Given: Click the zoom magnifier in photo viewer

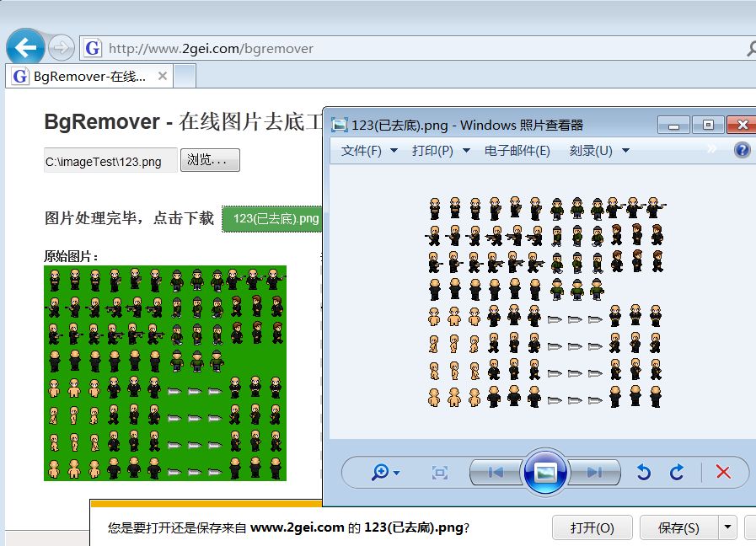Looking at the screenshot, I should pyautogui.click(x=380, y=472).
